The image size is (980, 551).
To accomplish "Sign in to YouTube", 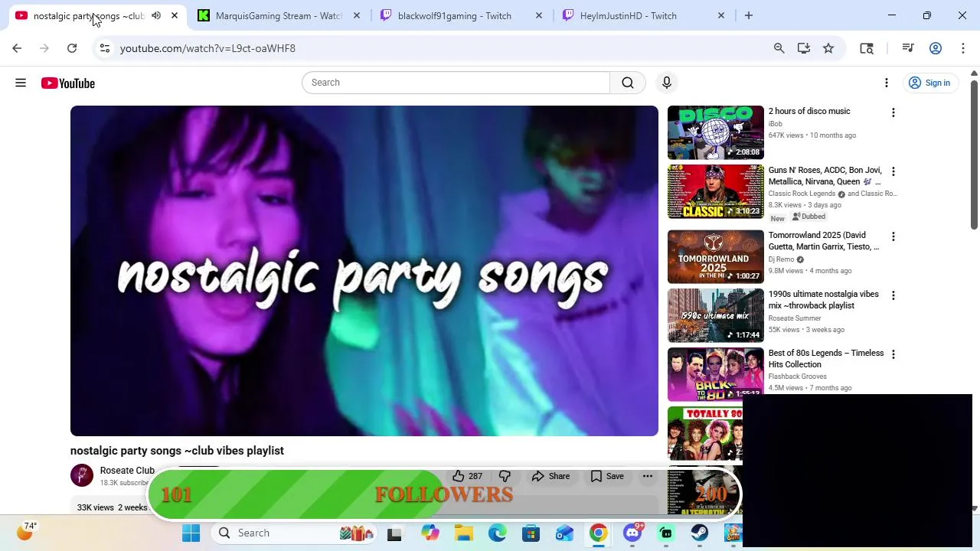I will click(x=929, y=83).
